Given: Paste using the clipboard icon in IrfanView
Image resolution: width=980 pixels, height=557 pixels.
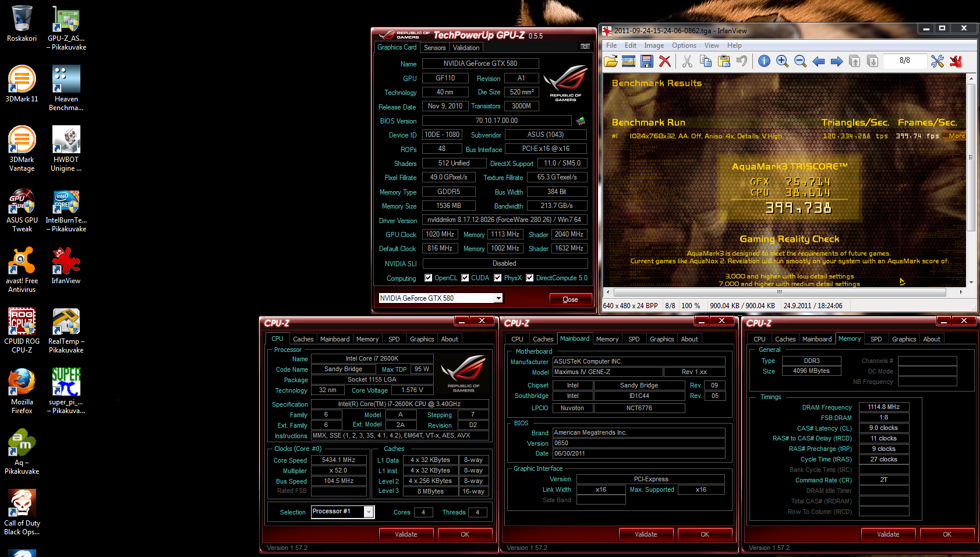Looking at the screenshot, I should click(x=724, y=61).
